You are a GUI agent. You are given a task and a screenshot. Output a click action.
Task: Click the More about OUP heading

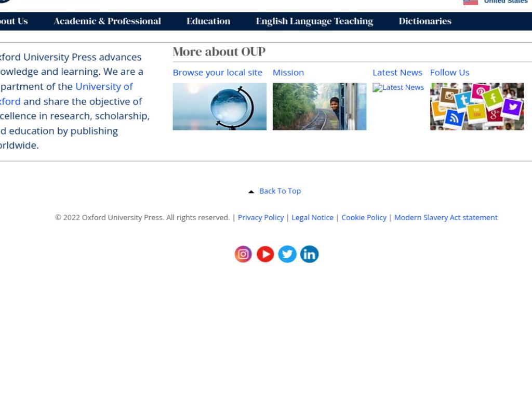[219, 51]
